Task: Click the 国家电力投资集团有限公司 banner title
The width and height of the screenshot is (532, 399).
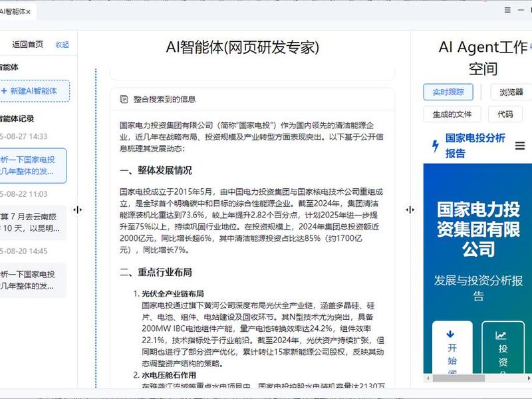Action: 478,229
